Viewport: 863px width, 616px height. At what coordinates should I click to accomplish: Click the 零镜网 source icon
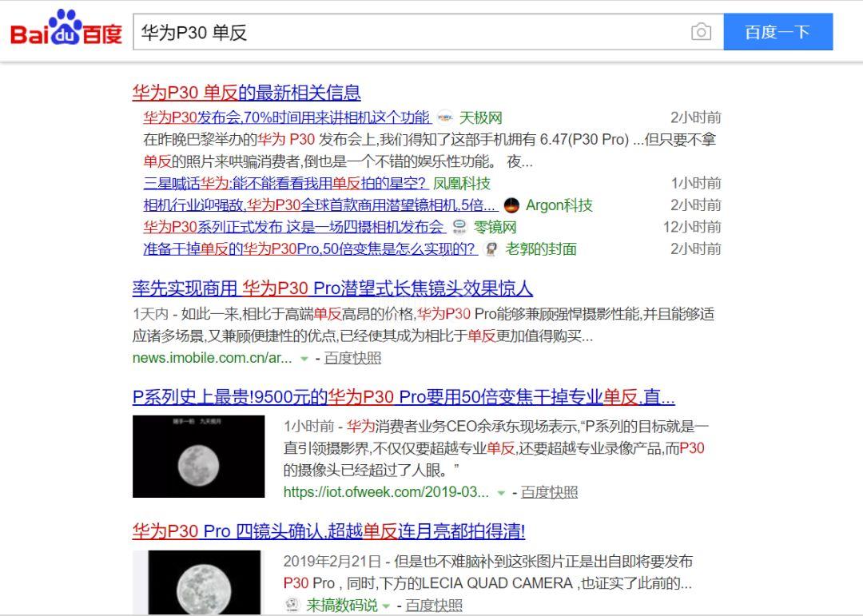(459, 227)
